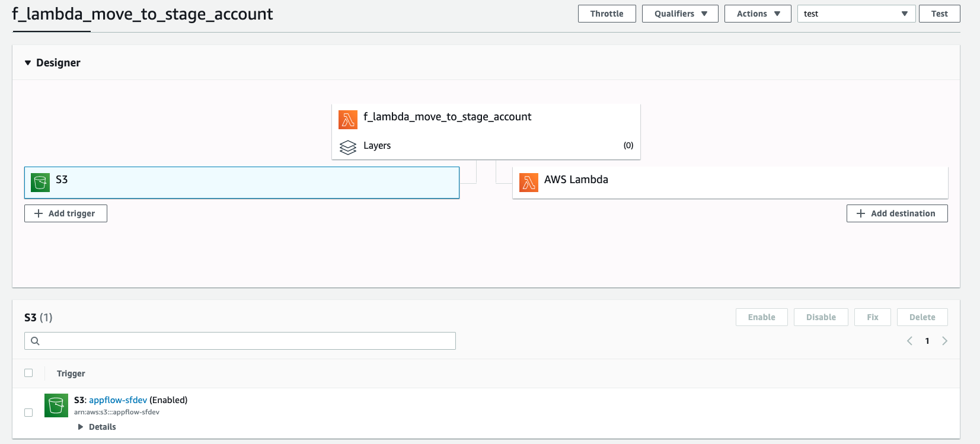Click the Test button
This screenshot has height=444, width=980.
(x=939, y=14)
